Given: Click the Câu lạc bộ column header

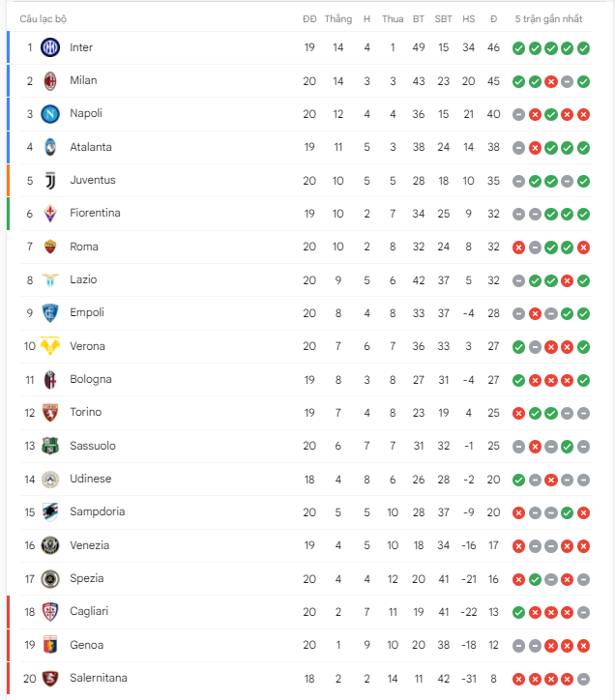Looking at the screenshot, I should (43, 18).
